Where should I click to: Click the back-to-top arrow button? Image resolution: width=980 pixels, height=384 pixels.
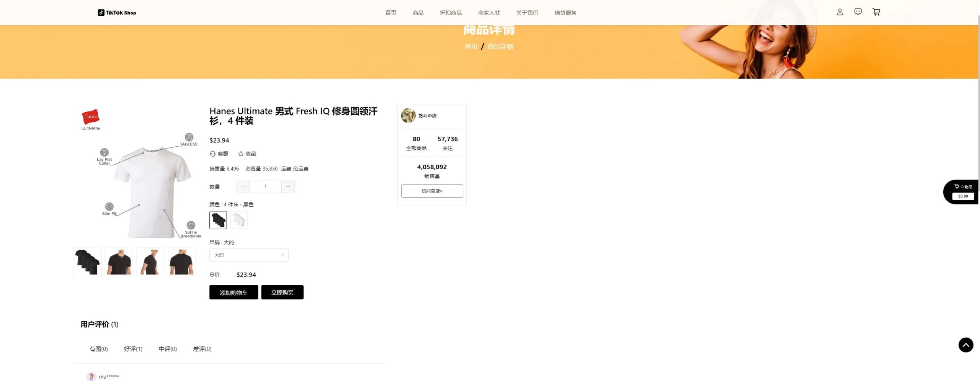pyautogui.click(x=965, y=345)
